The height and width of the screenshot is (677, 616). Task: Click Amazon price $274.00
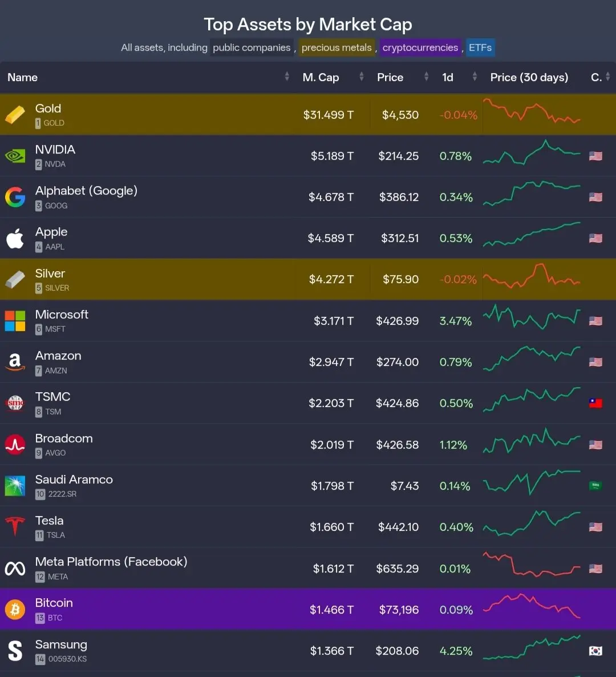pyautogui.click(x=398, y=362)
